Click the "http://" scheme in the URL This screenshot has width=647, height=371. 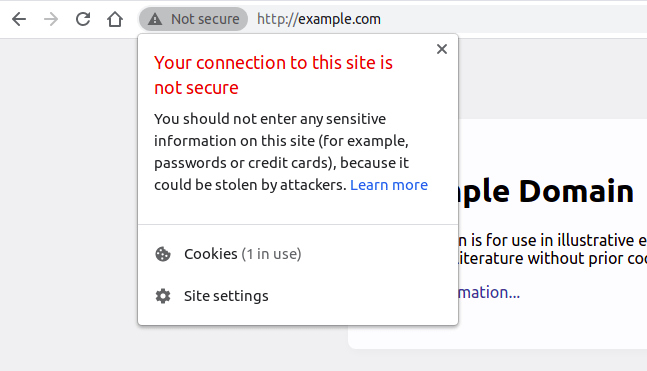[276, 19]
